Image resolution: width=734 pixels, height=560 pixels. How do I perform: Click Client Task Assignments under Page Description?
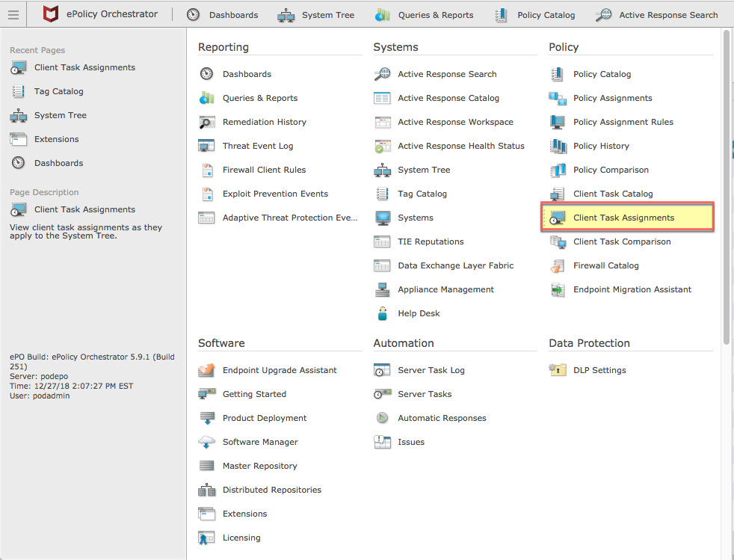click(x=84, y=209)
